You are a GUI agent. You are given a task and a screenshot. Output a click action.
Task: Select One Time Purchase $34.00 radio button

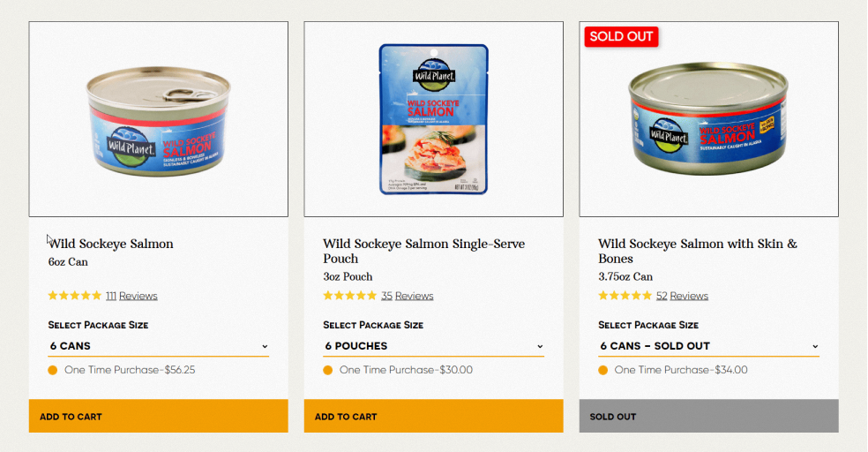coord(603,370)
